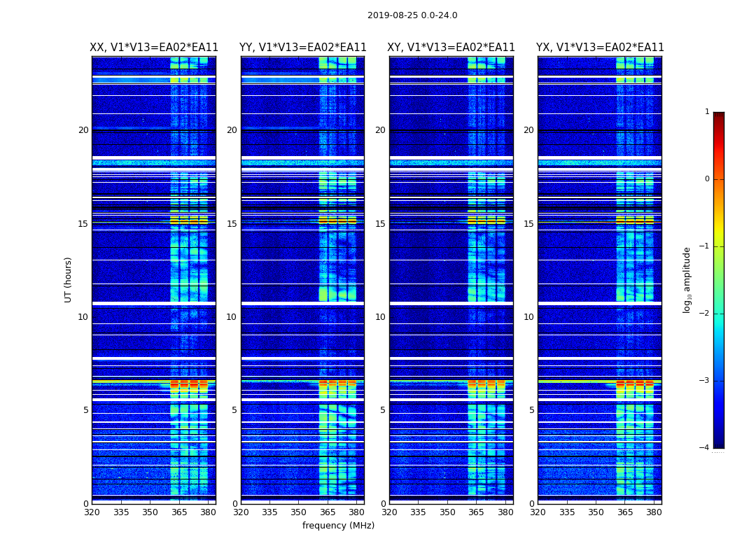Image resolution: width=735 pixels, height=560 pixels.
Task: Click the red band near 6 hours in YX plot
Action: (x=635, y=384)
